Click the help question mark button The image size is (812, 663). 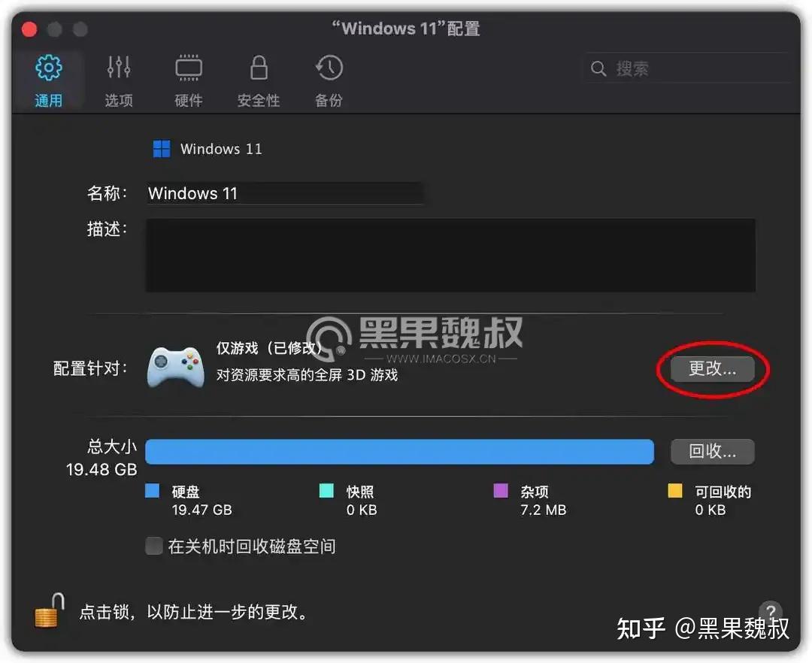point(770,611)
